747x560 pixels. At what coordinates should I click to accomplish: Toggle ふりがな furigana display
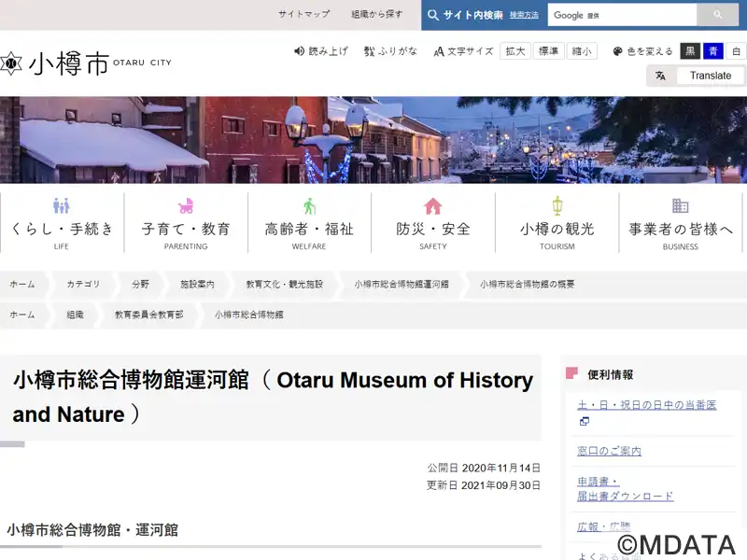[390, 51]
